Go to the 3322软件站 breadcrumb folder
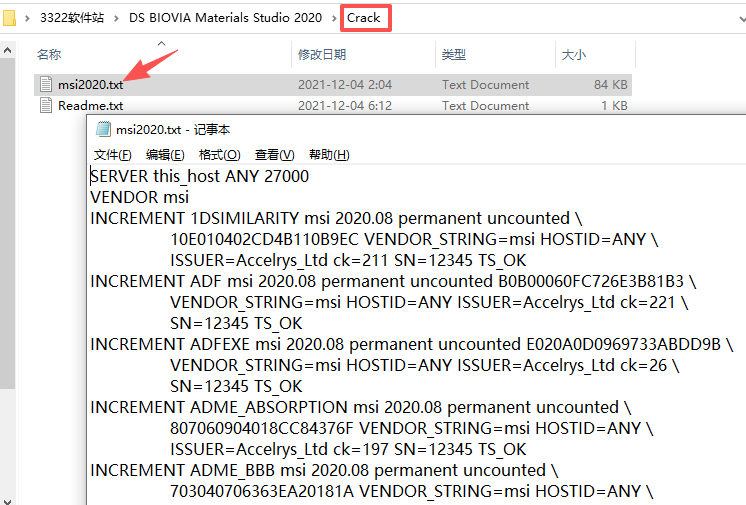Image resolution: width=746 pixels, height=505 pixels. click(x=73, y=18)
